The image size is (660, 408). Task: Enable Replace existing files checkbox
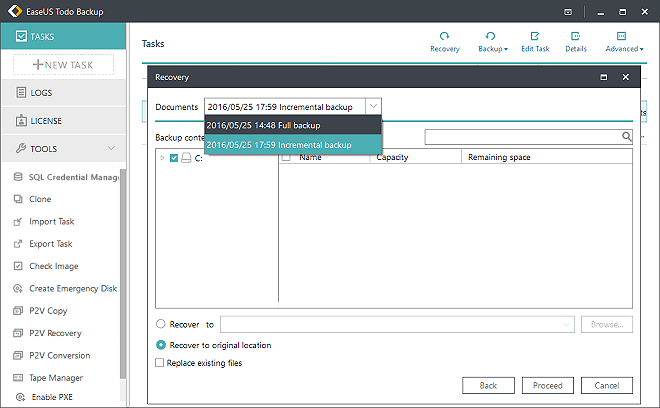click(x=161, y=363)
